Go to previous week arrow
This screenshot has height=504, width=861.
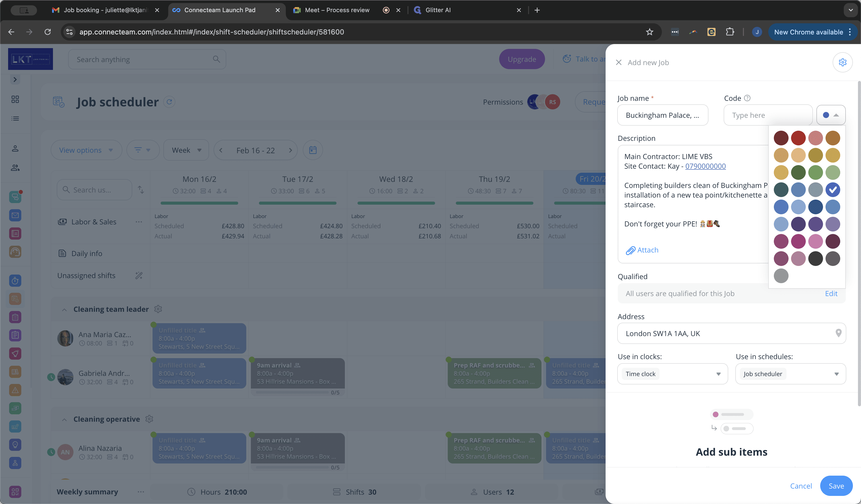pyautogui.click(x=221, y=150)
